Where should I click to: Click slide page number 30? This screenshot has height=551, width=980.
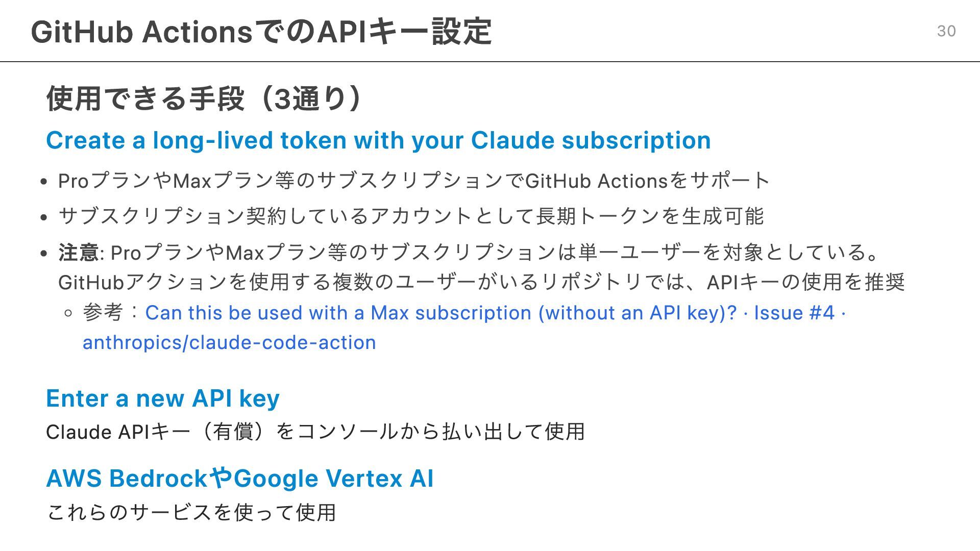(946, 31)
